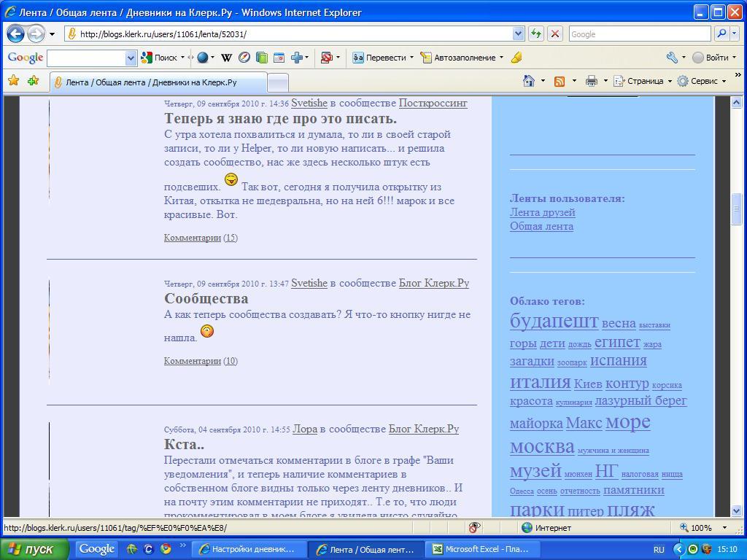
Task: Open author Лора's profile link
Action: tap(304, 429)
